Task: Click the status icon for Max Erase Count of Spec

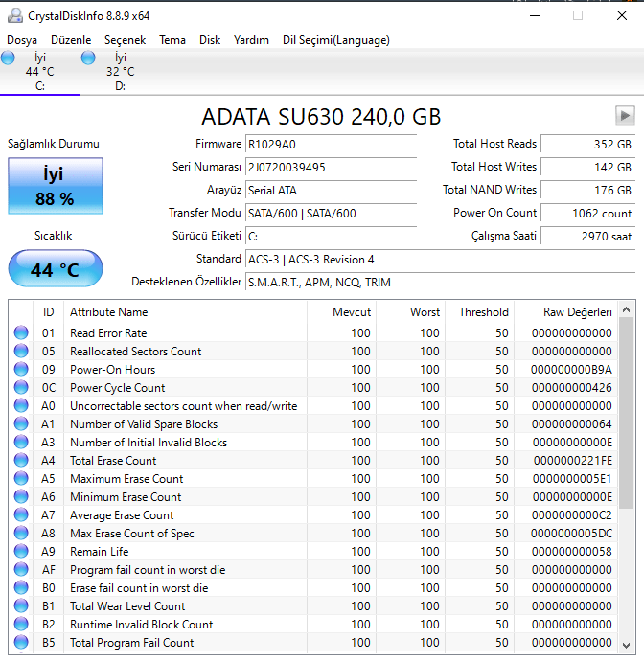Action: 21,533
